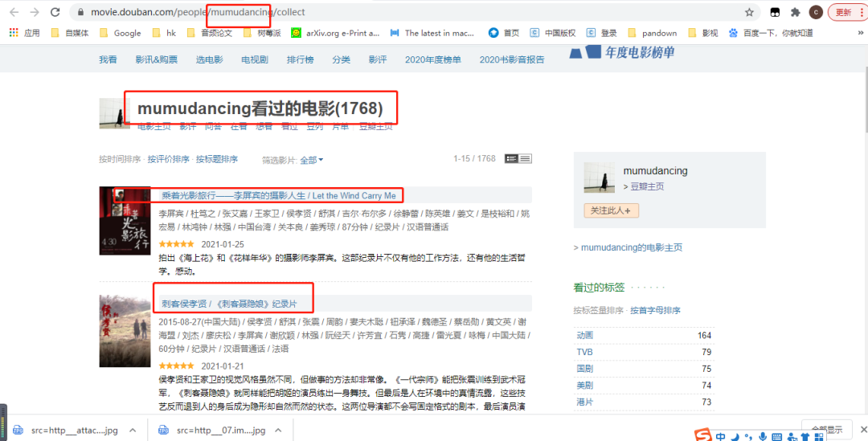Open the extensions puzzle-piece icon
This screenshot has height=441, width=868.
pos(796,11)
